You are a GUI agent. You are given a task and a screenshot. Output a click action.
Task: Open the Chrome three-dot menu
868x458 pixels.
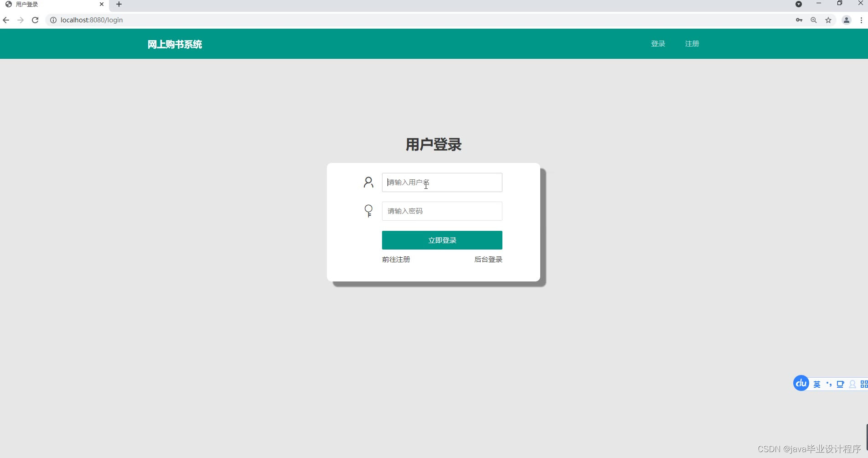coord(861,20)
